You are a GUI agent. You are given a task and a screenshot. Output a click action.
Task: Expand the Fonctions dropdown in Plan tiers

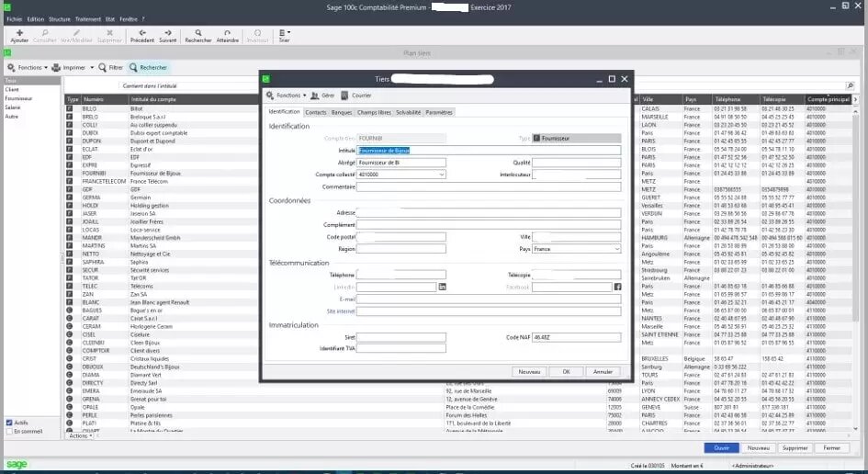click(28, 68)
